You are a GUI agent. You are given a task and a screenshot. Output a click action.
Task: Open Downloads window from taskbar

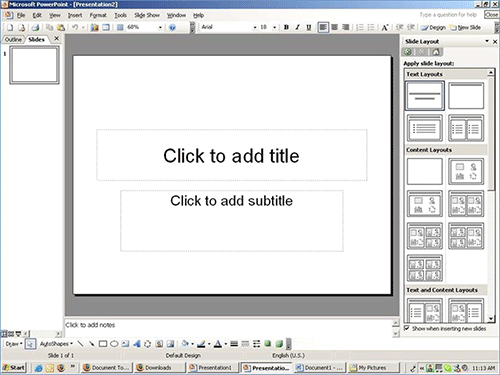(x=159, y=367)
